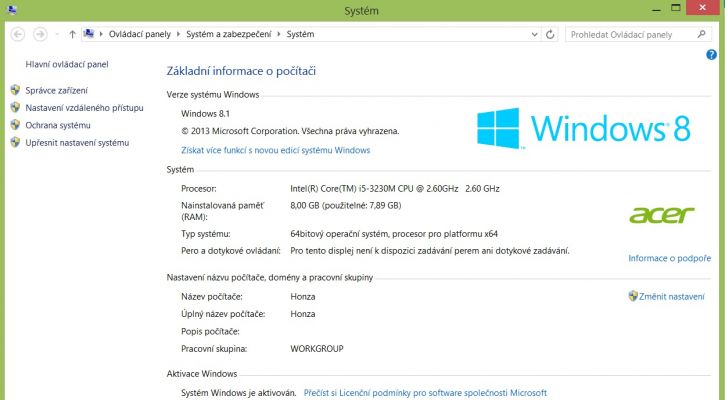Click Získat více funkcí s novou edicí link

[x=276, y=150]
